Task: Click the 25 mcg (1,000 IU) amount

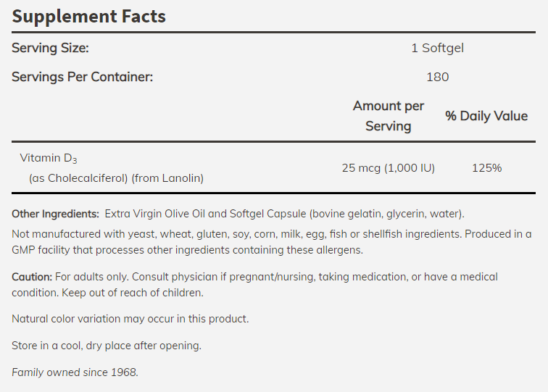Action: click(x=388, y=167)
